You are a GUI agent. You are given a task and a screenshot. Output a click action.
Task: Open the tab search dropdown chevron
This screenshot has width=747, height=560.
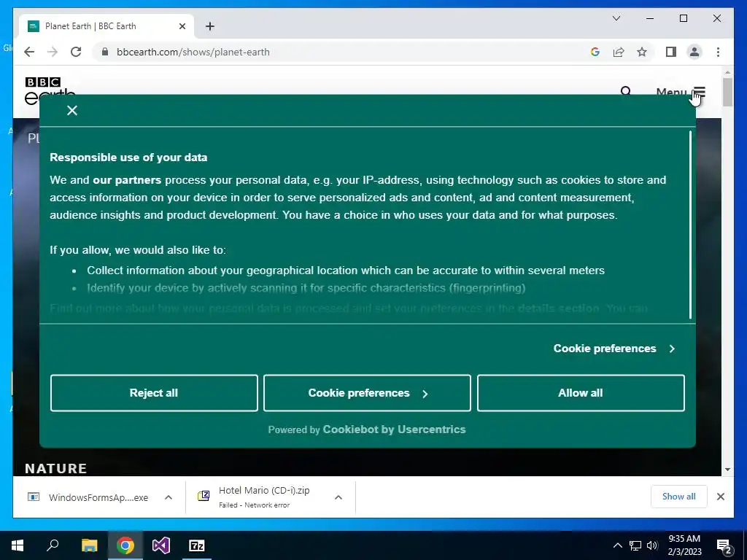616,18
